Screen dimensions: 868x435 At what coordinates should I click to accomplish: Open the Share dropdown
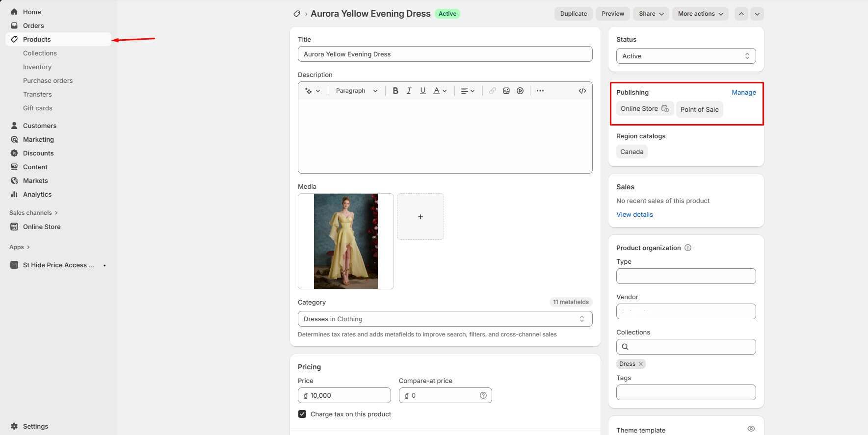[651, 14]
